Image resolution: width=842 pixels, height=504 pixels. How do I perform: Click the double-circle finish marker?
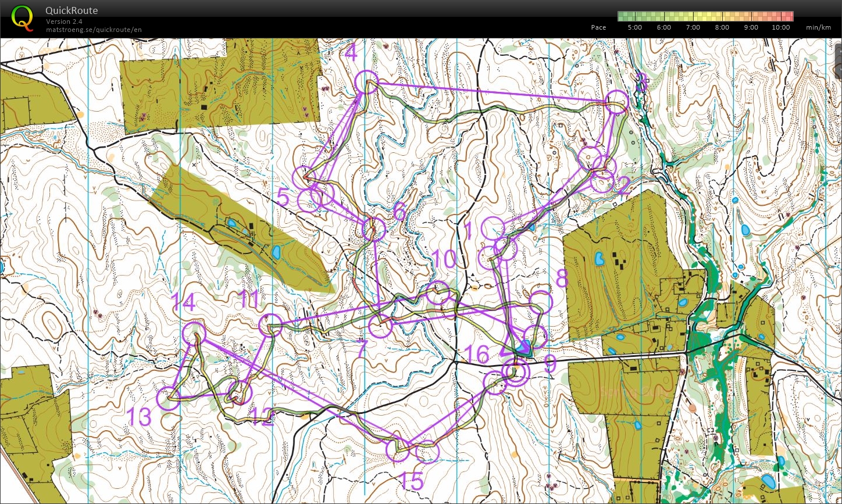515,371
